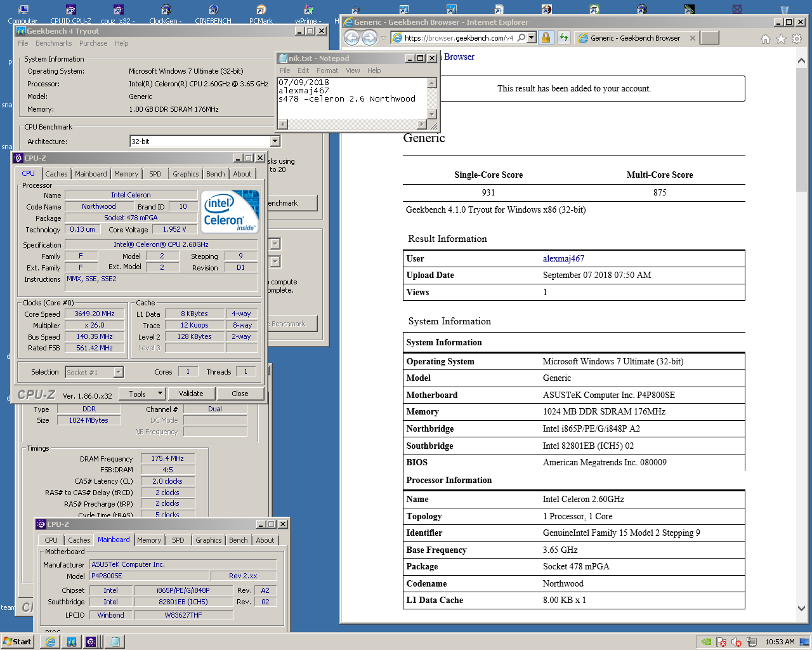
Task: Open the CINEBENCH desktop shortcut
Action: (213, 13)
